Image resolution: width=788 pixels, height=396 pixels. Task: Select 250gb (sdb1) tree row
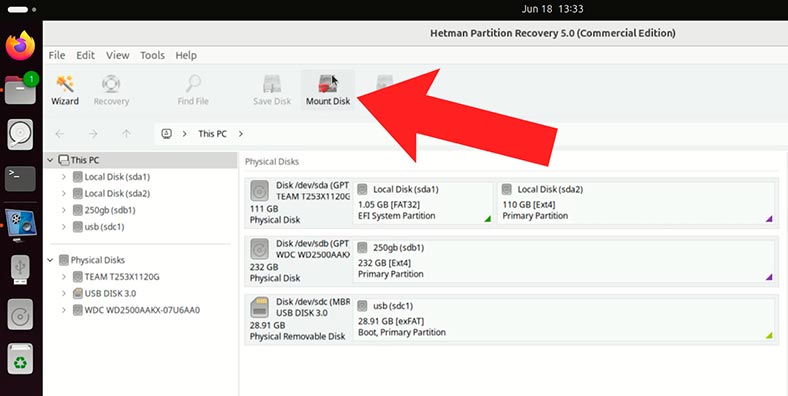[x=141, y=210]
